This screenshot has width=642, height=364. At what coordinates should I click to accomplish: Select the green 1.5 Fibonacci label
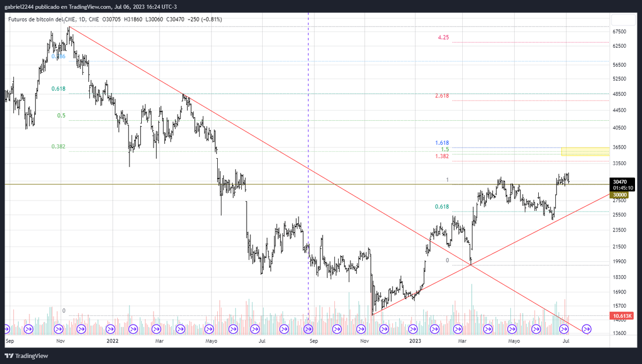[445, 150]
